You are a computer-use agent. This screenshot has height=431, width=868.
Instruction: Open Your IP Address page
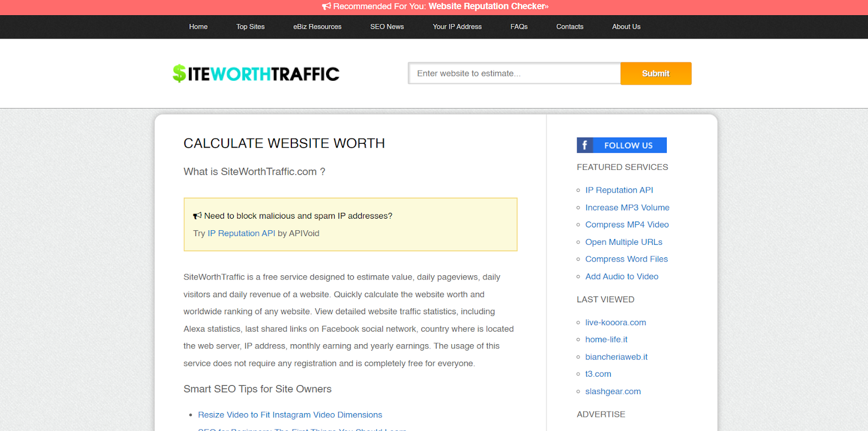457,27
